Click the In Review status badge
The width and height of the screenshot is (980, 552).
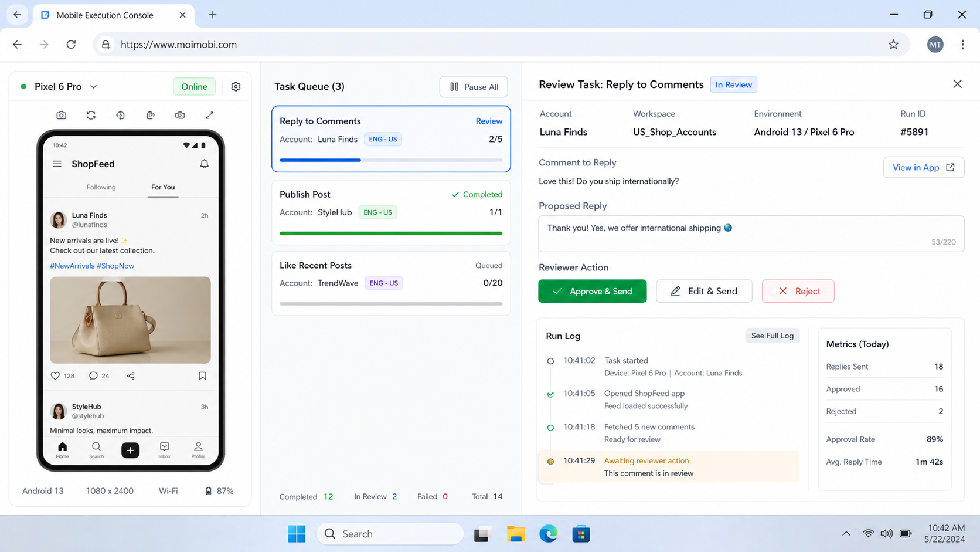tap(733, 85)
